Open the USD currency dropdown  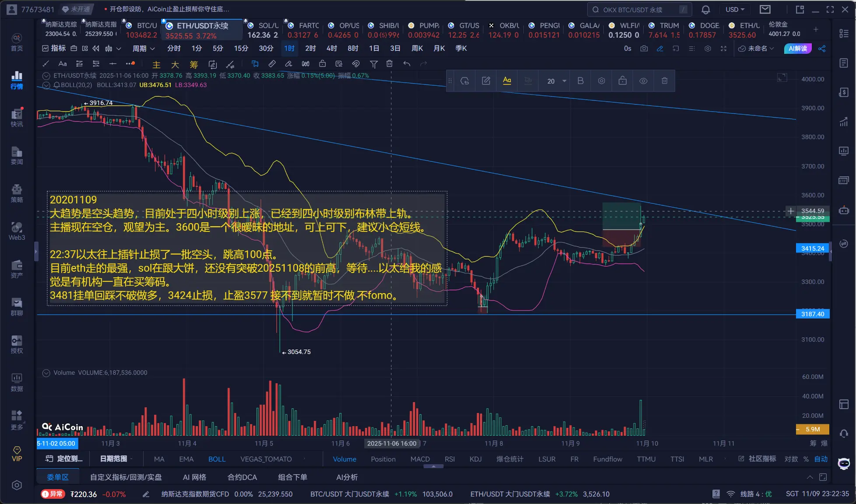pos(735,10)
